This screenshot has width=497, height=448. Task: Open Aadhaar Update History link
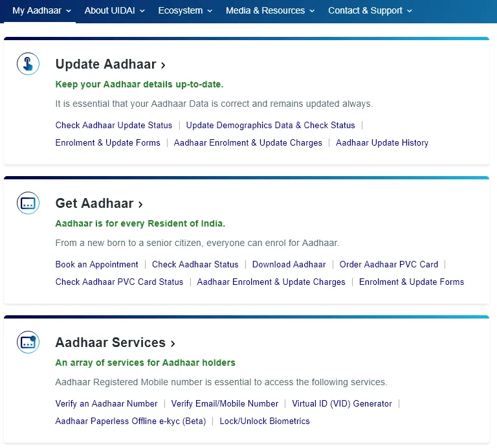pyautogui.click(x=382, y=142)
